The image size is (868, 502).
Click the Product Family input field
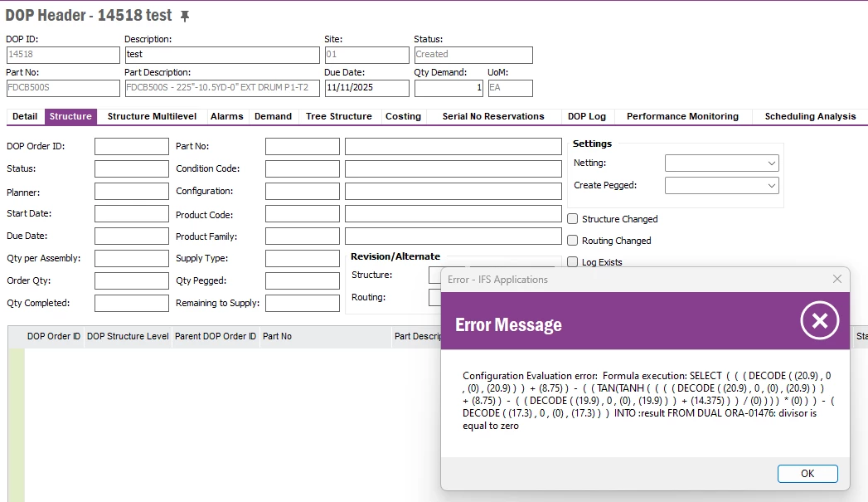(x=303, y=236)
